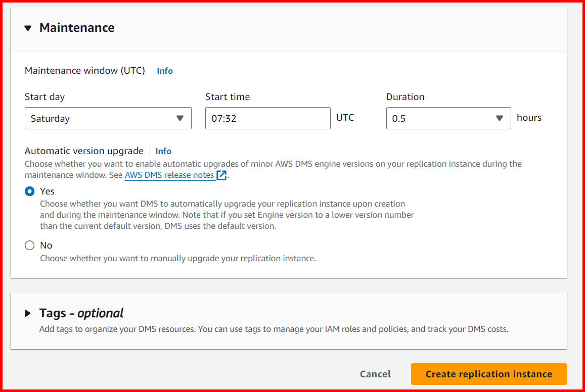585x392 pixels.
Task: Select No to manually upgrade the instance
Action: click(29, 245)
